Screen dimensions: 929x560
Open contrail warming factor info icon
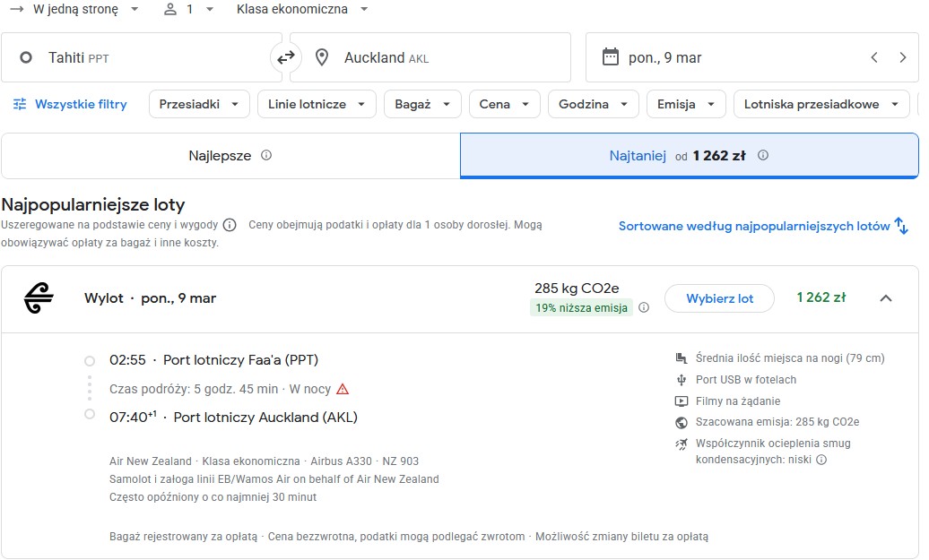pyautogui.click(x=821, y=460)
